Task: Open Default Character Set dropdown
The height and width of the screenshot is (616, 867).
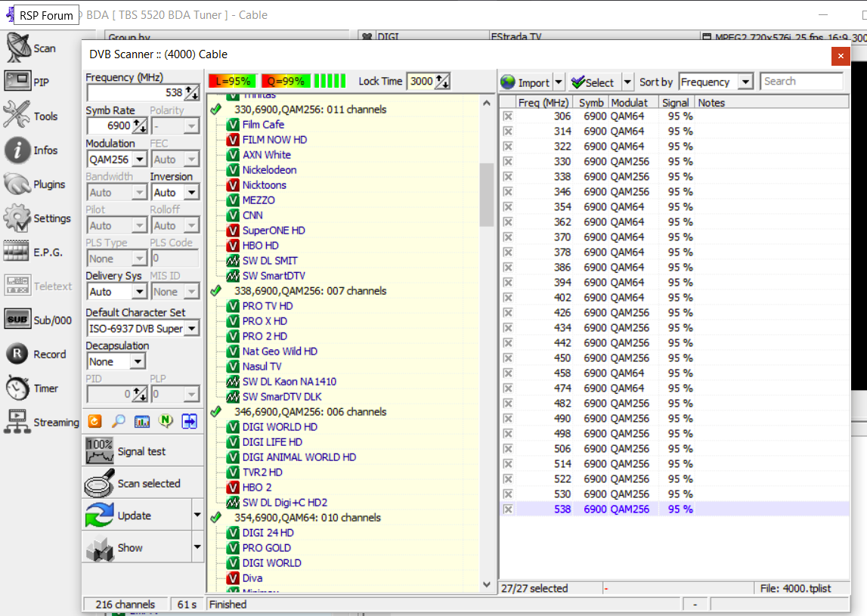Action: click(191, 329)
